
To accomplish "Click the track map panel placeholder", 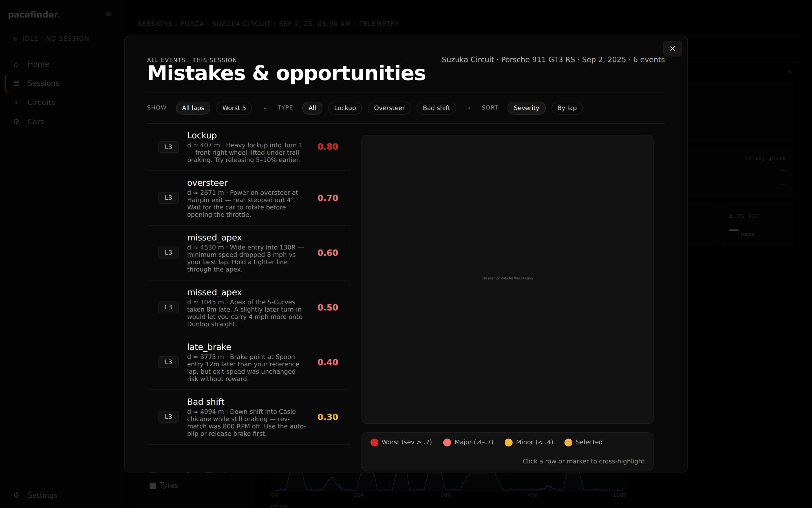I will pyautogui.click(x=507, y=279).
